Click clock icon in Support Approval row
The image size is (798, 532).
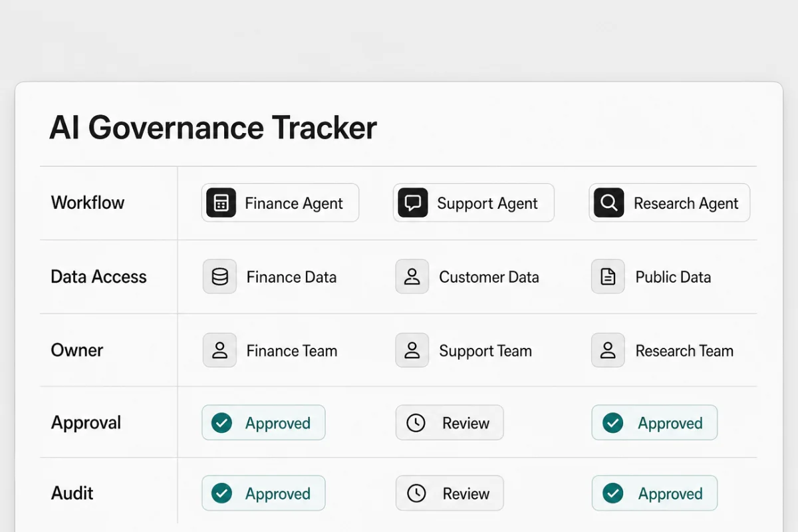coord(416,423)
